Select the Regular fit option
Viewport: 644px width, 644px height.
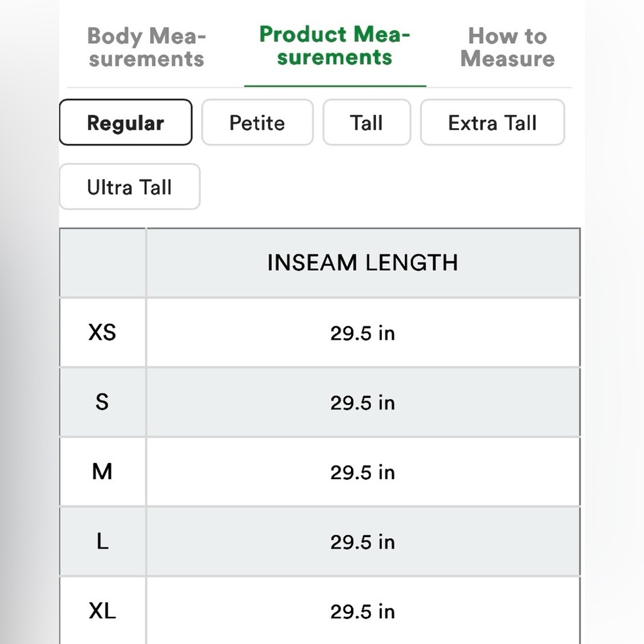pos(126,122)
